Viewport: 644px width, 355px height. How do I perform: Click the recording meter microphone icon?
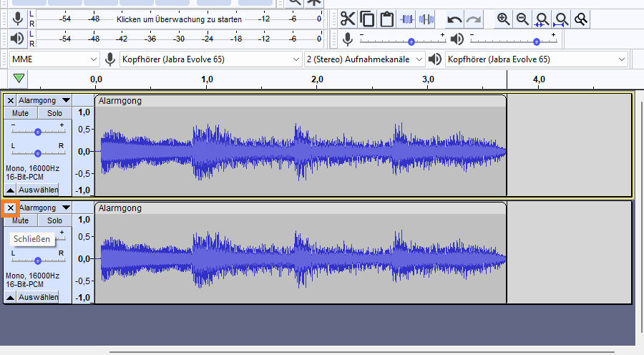(18, 19)
